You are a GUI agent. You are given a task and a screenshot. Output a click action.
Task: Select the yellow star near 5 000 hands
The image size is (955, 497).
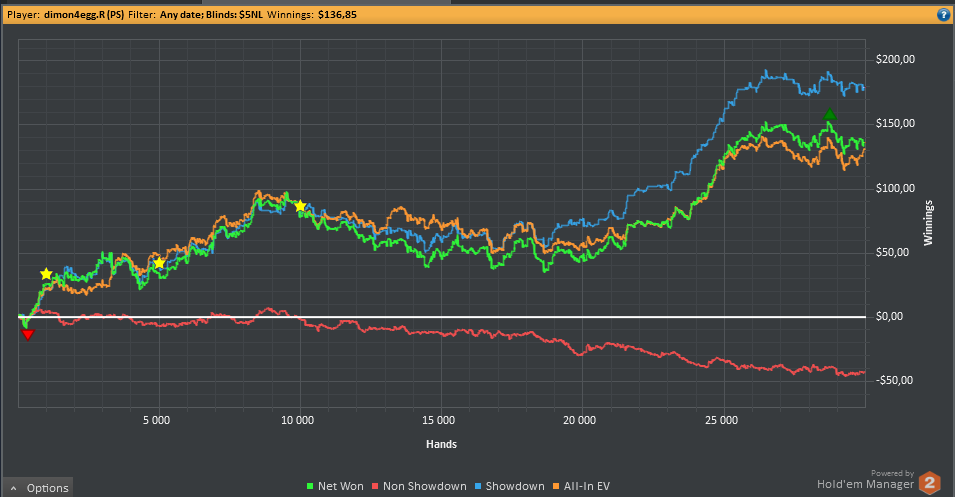(159, 263)
